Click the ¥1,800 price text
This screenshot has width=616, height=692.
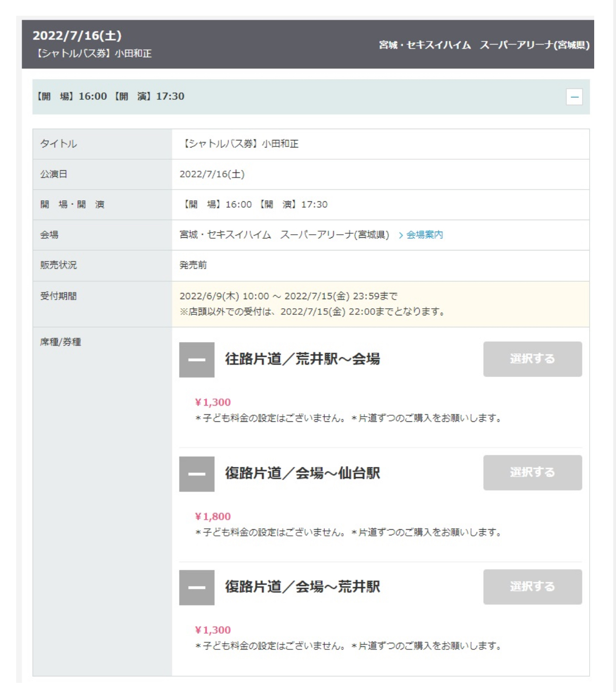click(213, 517)
